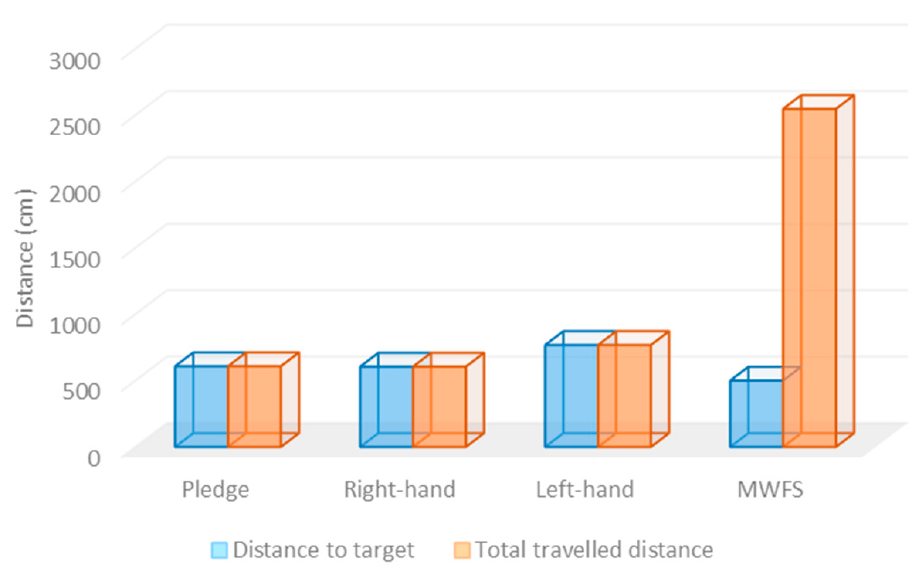The width and height of the screenshot is (924, 570).
Task: Select the blue MWFS bar
Action: click(756, 413)
